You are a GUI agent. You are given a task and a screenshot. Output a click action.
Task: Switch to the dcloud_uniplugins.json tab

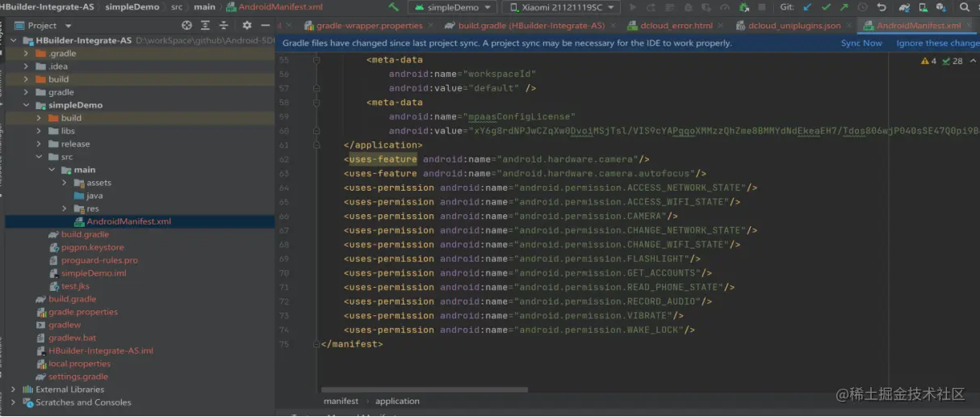(794, 26)
